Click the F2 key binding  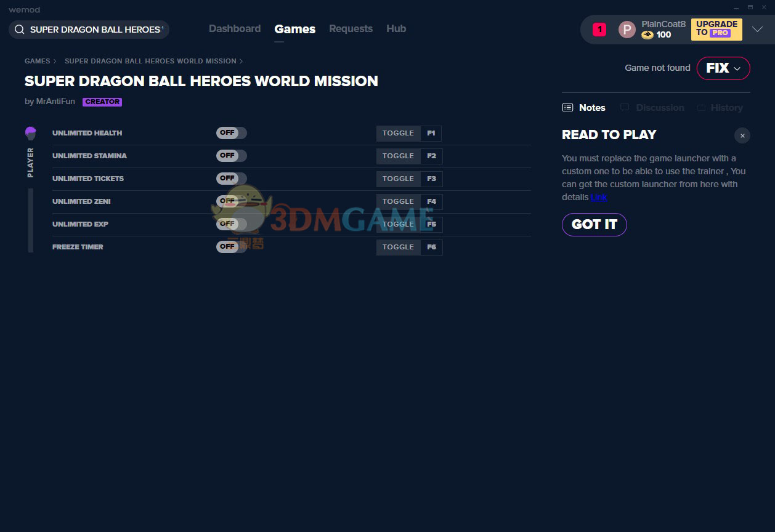tap(431, 156)
